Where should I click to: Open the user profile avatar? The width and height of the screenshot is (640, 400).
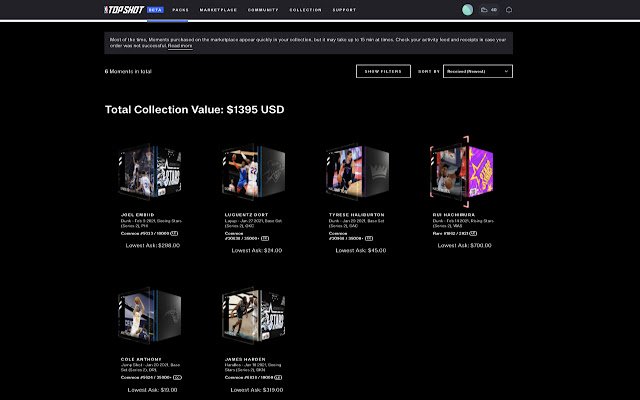pos(467,10)
